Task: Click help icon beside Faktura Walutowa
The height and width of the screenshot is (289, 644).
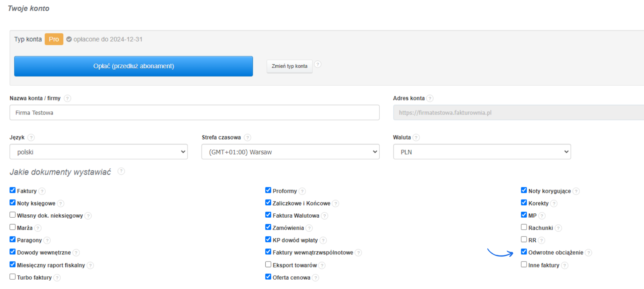Action: click(x=324, y=216)
